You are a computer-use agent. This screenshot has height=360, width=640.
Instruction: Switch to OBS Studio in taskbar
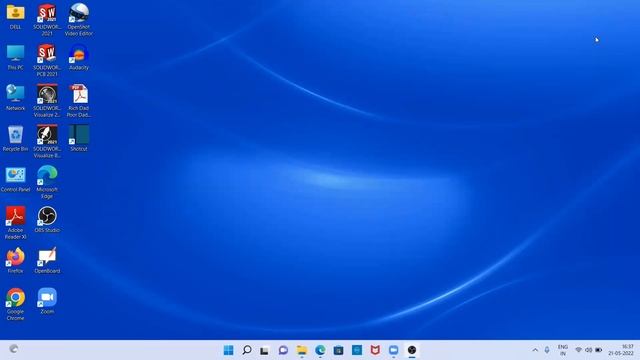(x=412, y=350)
